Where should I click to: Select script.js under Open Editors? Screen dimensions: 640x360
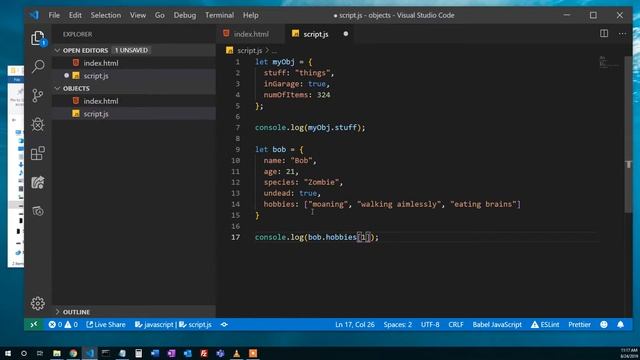pyautogui.click(x=134, y=76)
